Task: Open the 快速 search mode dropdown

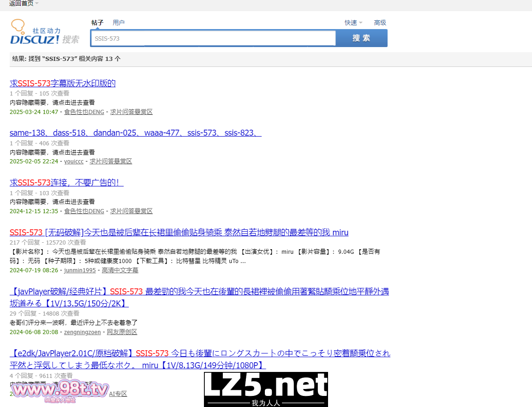Action: click(353, 23)
